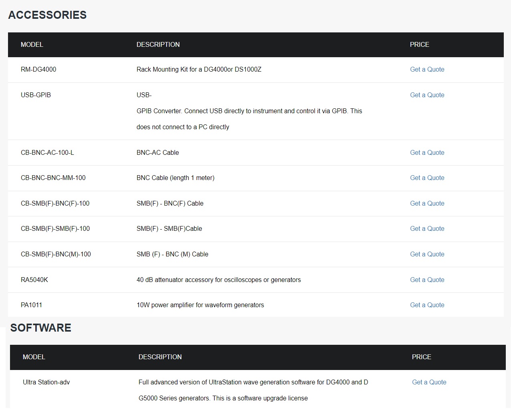Select the CB-BNC-BNC-MM-100 model cell
511x420 pixels.
coord(53,178)
